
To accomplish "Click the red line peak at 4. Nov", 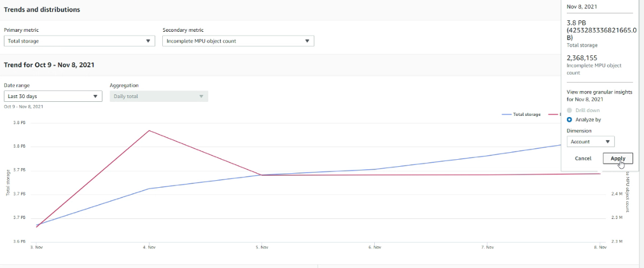I will click(x=149, y=130).
